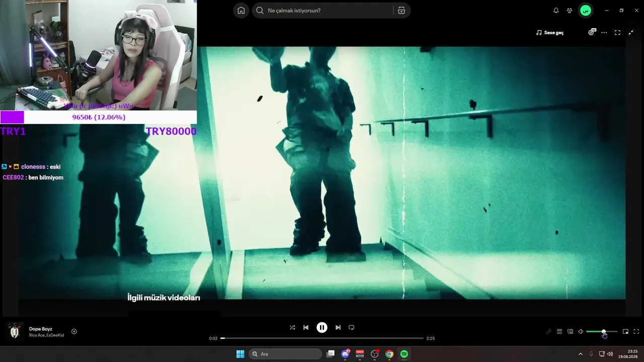
Task: Pause the current song
Action: [322, 327]
